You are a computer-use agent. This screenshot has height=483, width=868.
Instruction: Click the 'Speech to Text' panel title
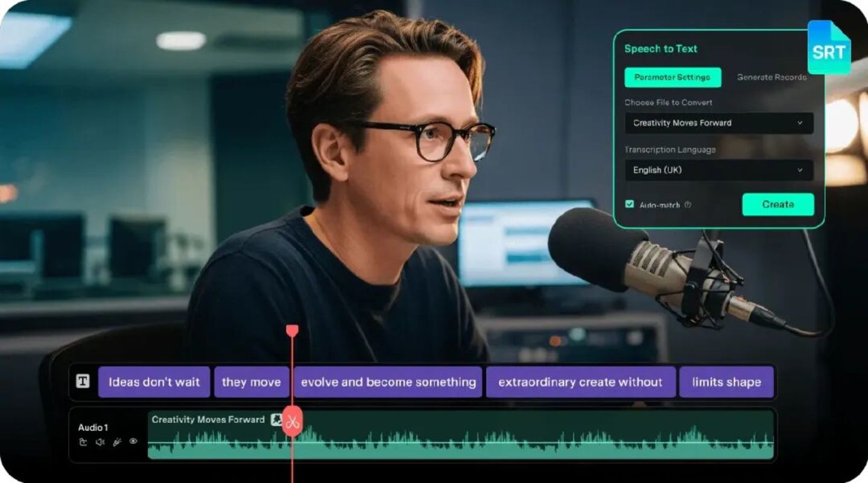click(661, 49)
